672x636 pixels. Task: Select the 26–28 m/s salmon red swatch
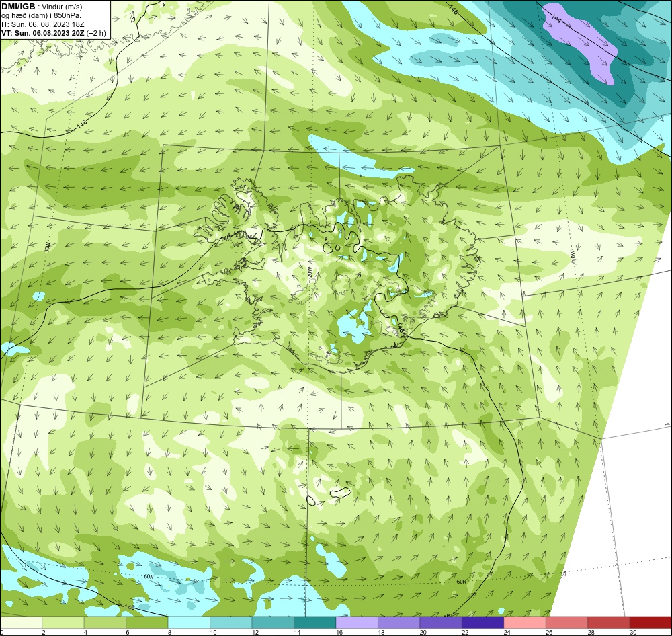[567, 623]
